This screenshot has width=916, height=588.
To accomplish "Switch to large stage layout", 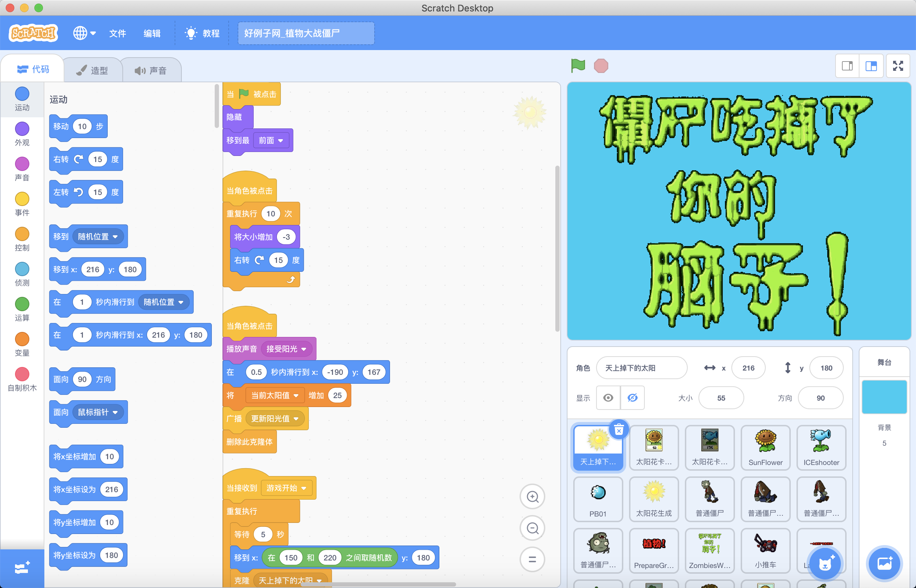I will 871,66.
